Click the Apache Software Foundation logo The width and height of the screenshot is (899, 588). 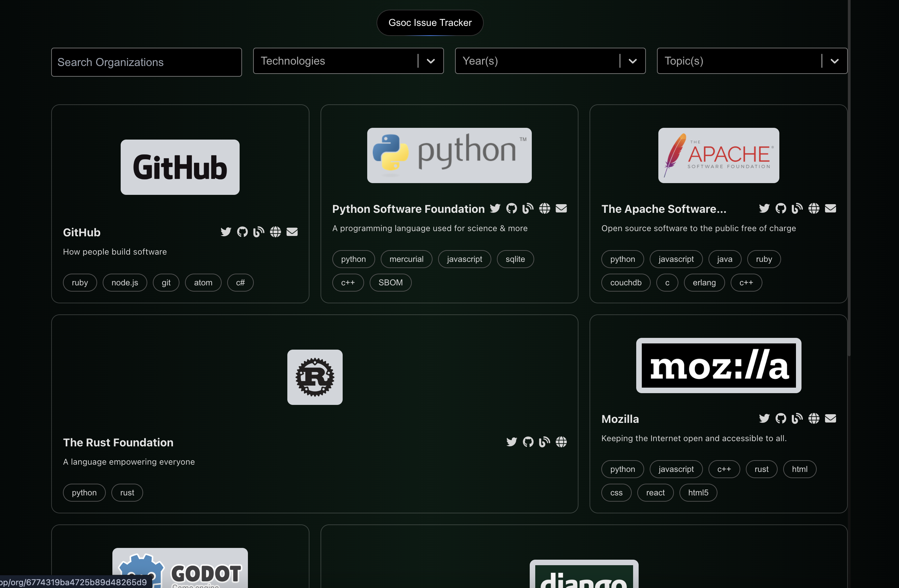click(x=719, y=155)
